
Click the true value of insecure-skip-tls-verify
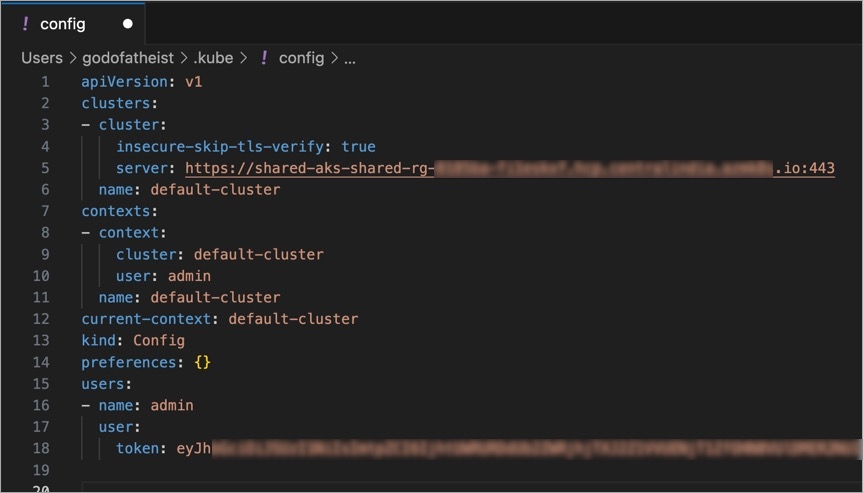coord(358,146)
